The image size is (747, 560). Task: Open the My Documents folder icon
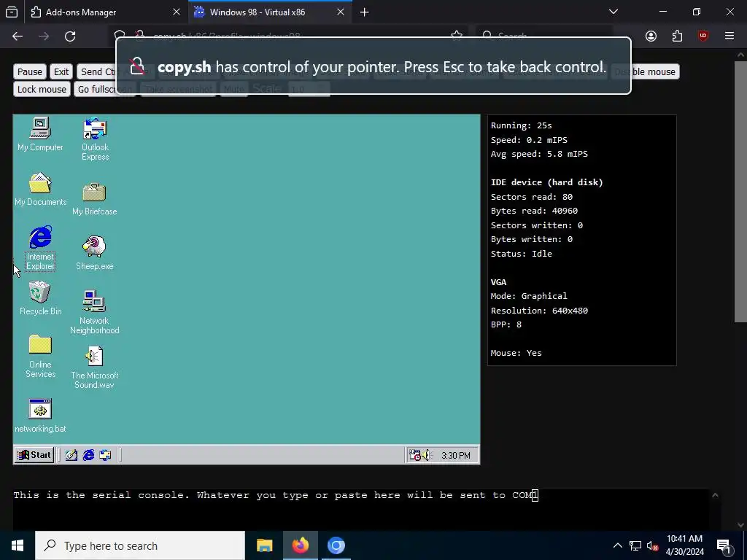pyautogui.click(x=41, y=189)
